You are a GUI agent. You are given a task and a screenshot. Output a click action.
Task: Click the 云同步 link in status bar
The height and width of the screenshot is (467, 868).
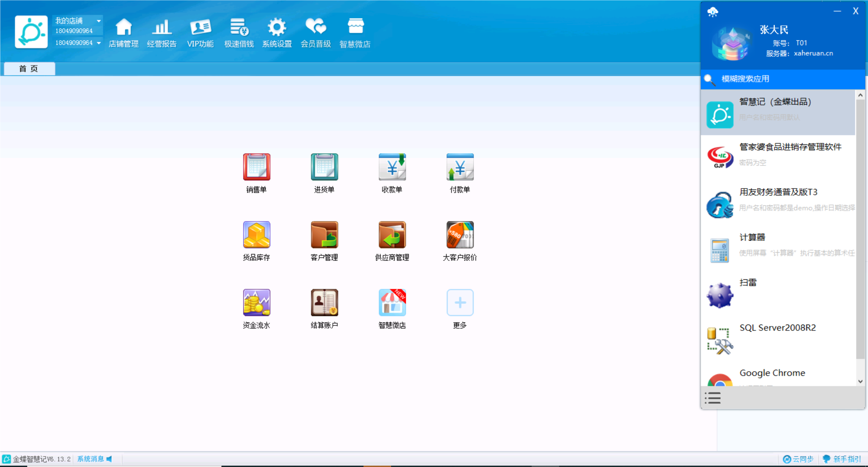click(x=798, y=459)
